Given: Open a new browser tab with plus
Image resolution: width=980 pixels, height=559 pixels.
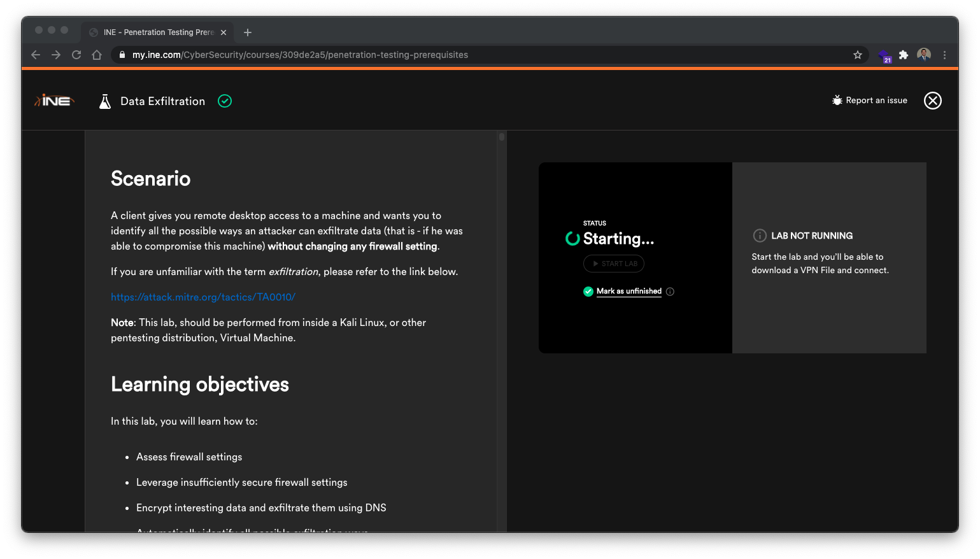Looking at the screenshot, I should coord(248,32).
